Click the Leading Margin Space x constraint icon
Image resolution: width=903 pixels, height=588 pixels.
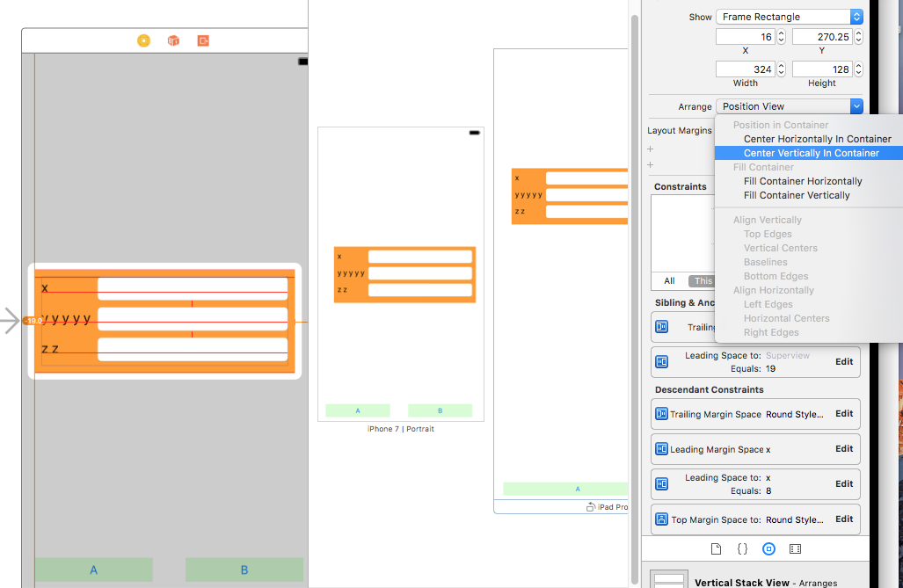pos(662,448)
